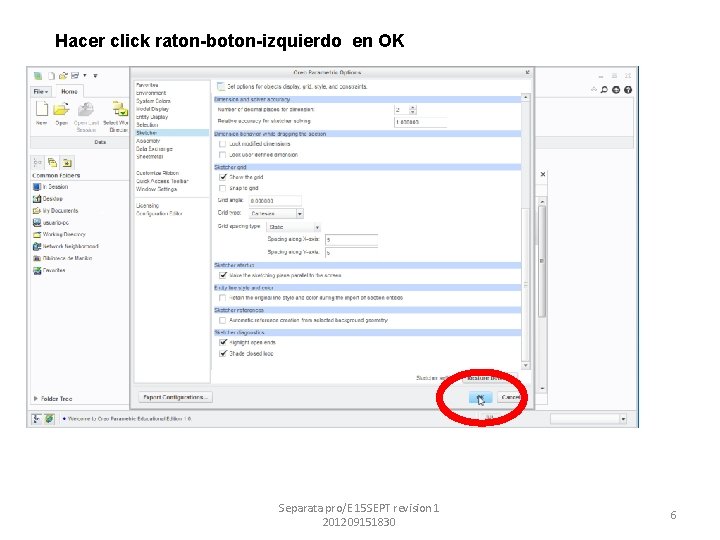This screenshot has height=540, width=720.
Task: Select System Colors in options list
Action: click(x=153, y=101)
